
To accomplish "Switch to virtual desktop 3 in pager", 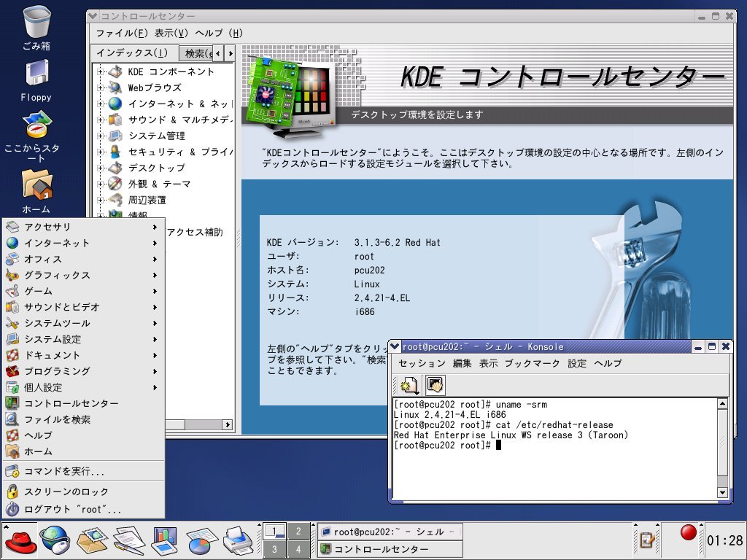I will pos(275,549).
